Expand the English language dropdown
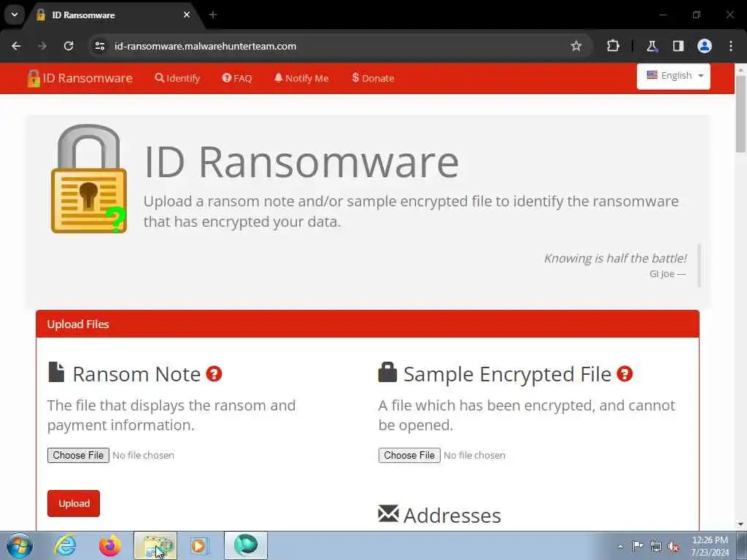Viewport: 747px width, 560px height. tap(673, 76)
